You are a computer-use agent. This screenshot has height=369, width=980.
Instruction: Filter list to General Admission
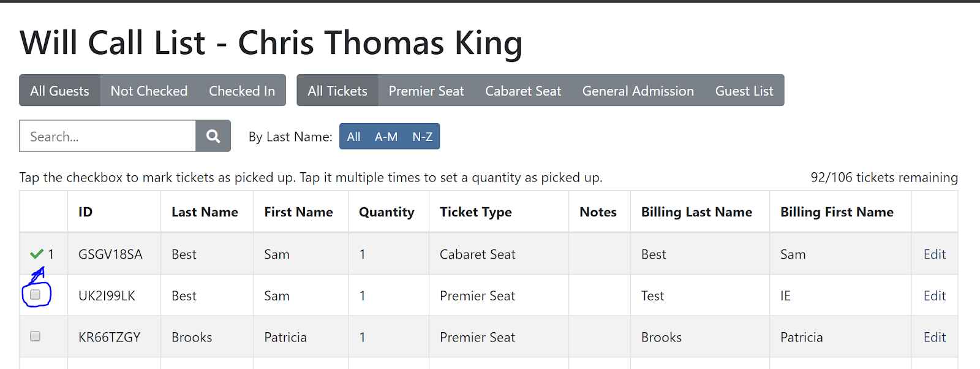(x=638, y=91)
